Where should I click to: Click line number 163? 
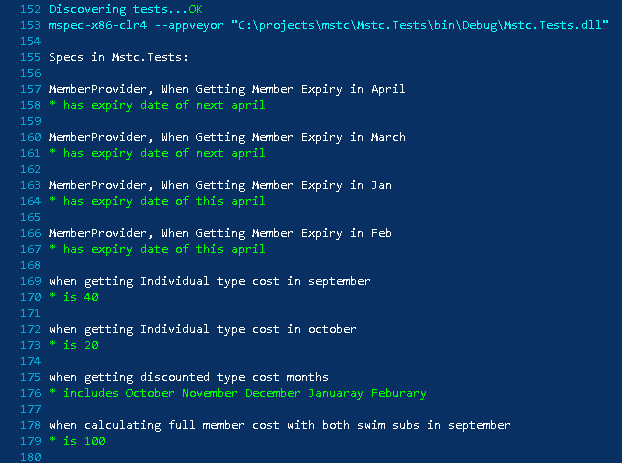pos(31,185)
